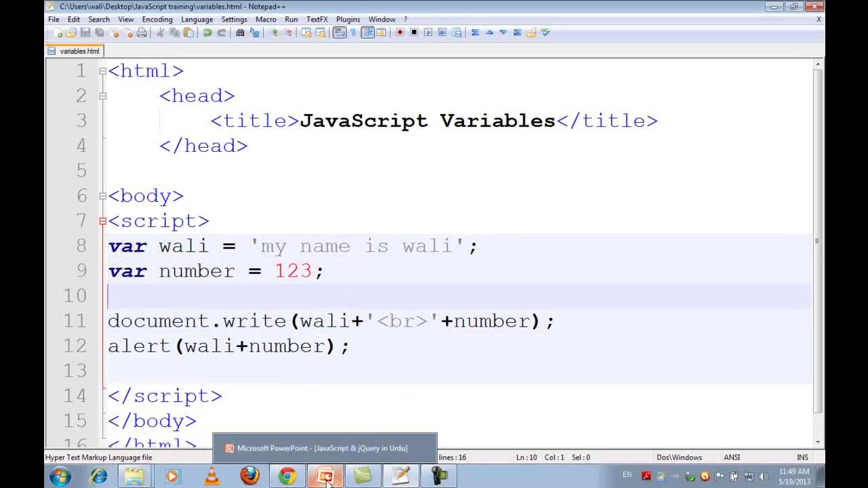Save the current file via toolbar
Image resolution: width=868 pixels, height=488 pixels.
point(85,33)
